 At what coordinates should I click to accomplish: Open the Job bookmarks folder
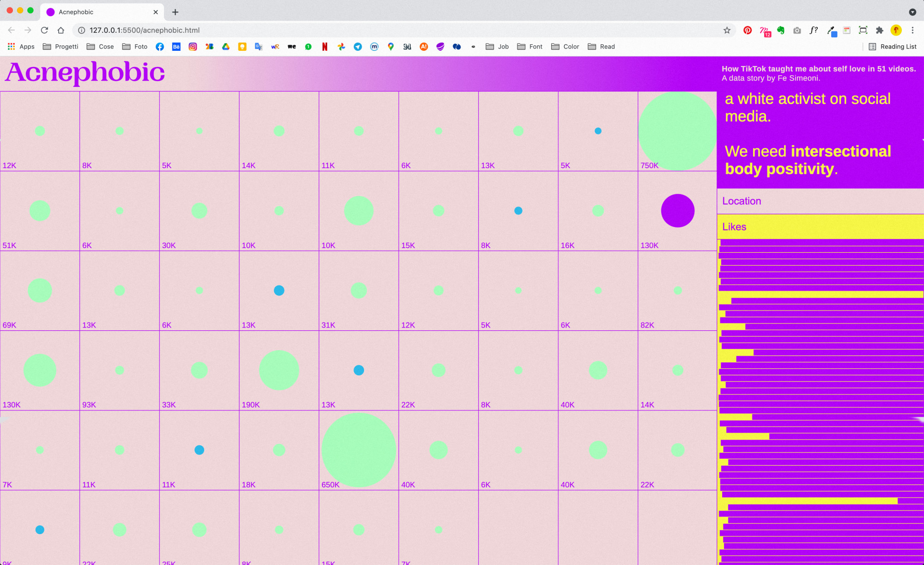498,47
